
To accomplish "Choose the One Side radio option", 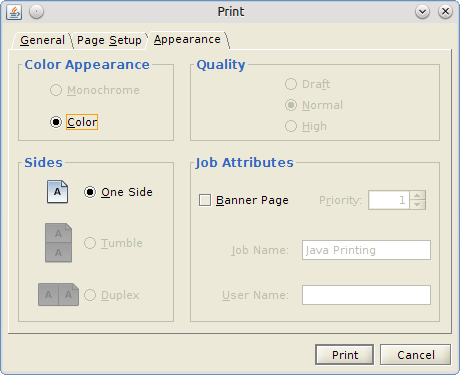I will (x=90, y=192).
